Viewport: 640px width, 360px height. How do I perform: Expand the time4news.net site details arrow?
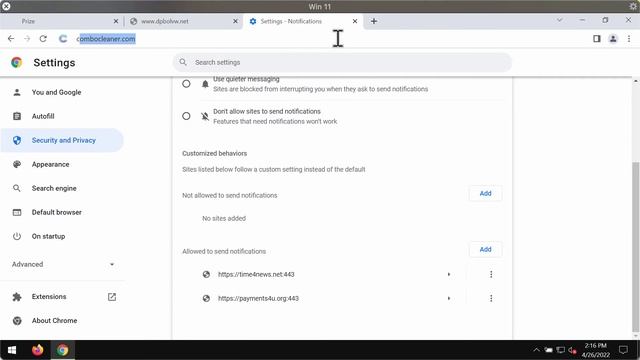449,274
